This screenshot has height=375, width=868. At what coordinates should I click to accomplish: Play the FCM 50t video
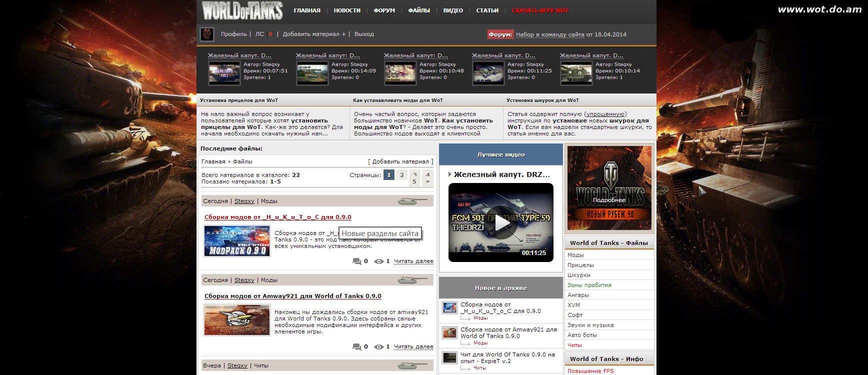click(500, 222)
